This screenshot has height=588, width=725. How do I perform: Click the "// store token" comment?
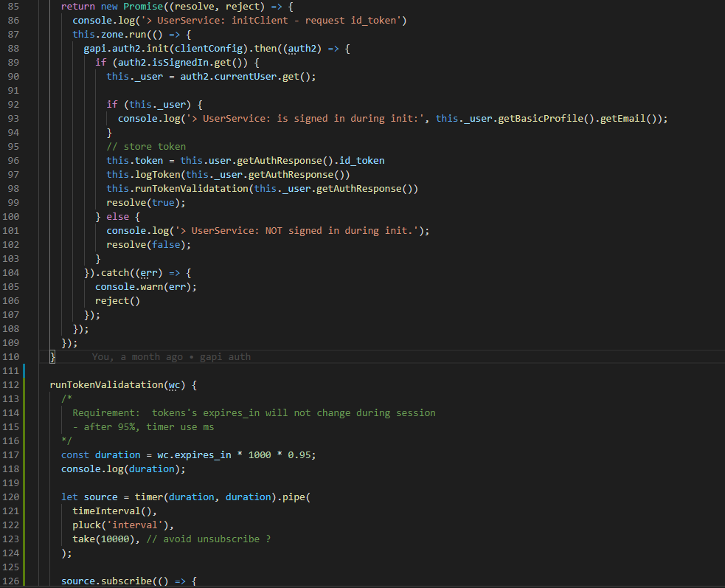(x=146, y=147)
